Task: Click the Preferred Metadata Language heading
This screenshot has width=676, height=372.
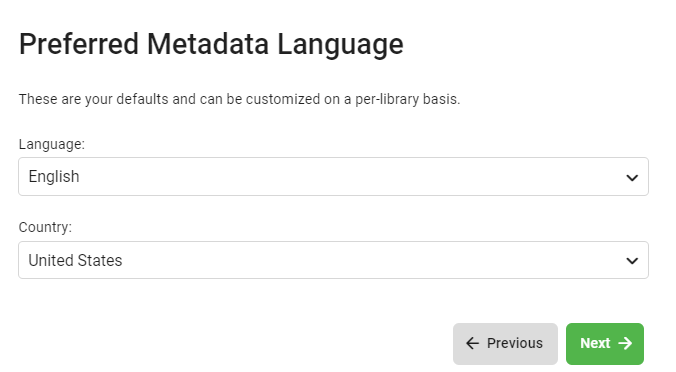Action: tap(211, 44)
